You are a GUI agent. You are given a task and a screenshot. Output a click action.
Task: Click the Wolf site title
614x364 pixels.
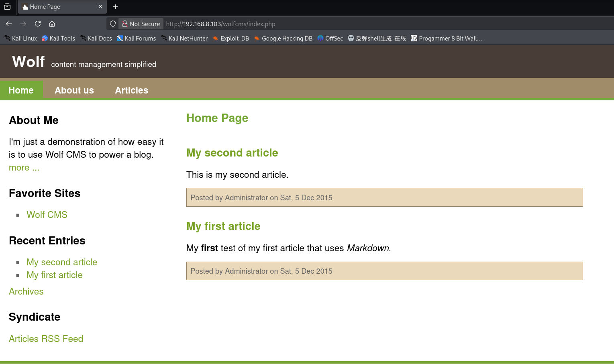(29, 61)
